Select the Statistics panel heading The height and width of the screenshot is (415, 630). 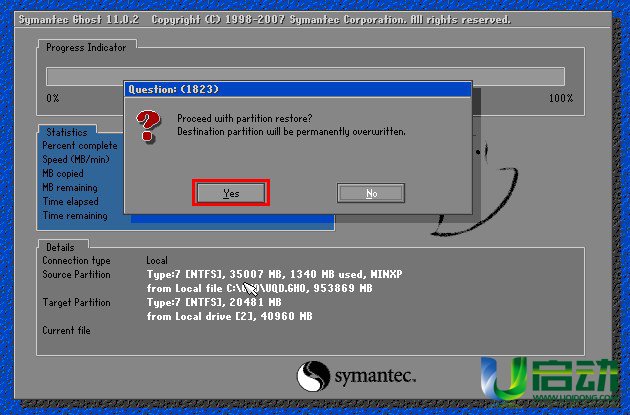[x=67, y=132]
